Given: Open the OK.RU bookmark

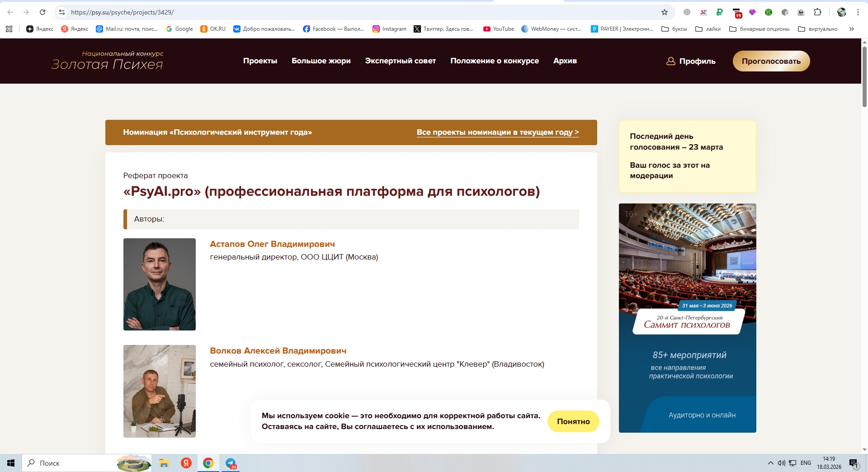Looking at the screenshot, I should 213,29.
